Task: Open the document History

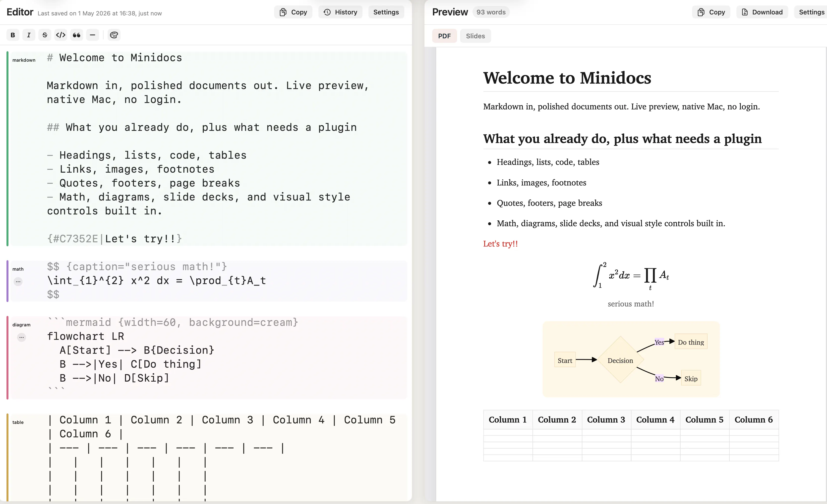Action: tap(340, 12)
